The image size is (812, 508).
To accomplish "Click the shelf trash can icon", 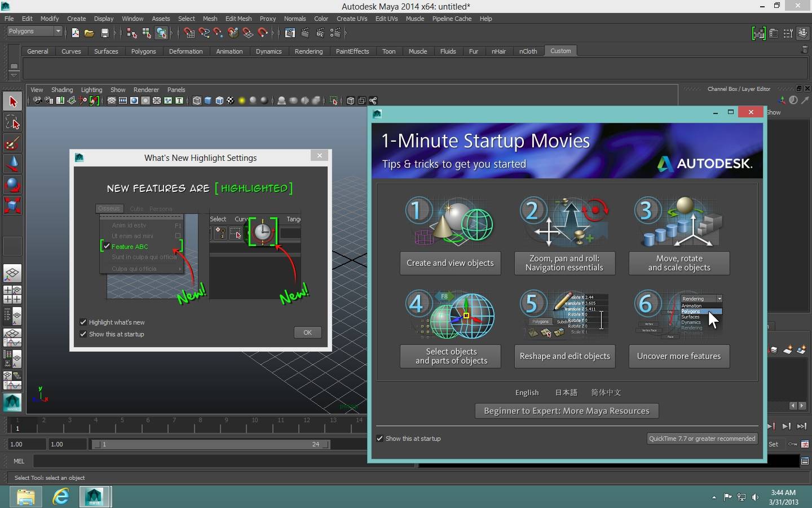I will click(x=805, y=50).
